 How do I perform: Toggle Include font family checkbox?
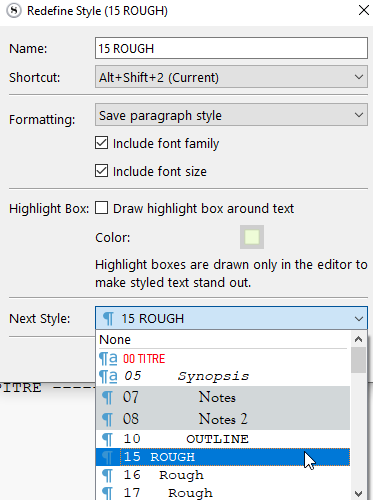tap(101, 143)
